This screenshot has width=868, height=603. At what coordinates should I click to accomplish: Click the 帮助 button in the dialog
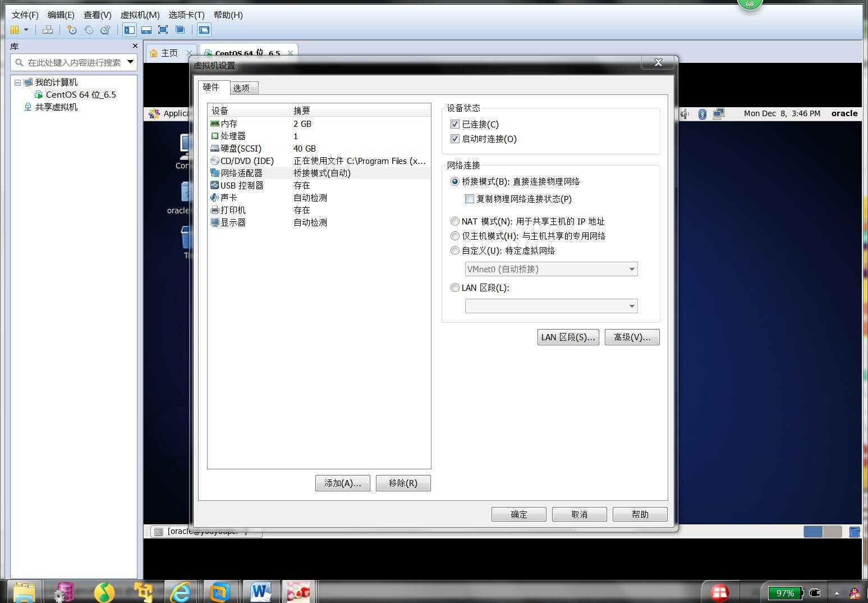pos(640,514)
